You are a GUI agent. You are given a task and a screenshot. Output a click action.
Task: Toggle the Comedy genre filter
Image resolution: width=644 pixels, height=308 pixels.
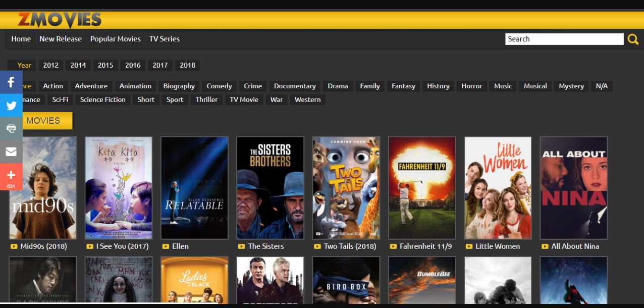tap(219, 86)
